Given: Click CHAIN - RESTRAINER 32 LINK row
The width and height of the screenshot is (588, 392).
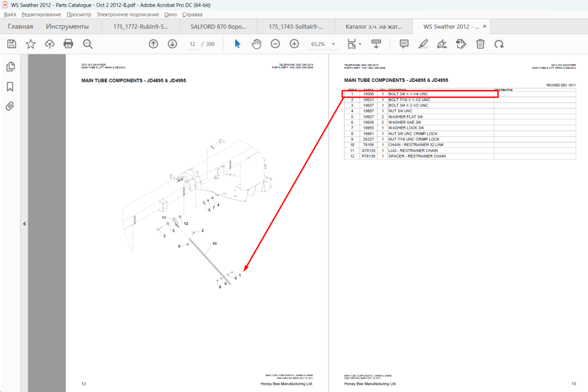Looking at the screenshot, I should coord(460,145).
